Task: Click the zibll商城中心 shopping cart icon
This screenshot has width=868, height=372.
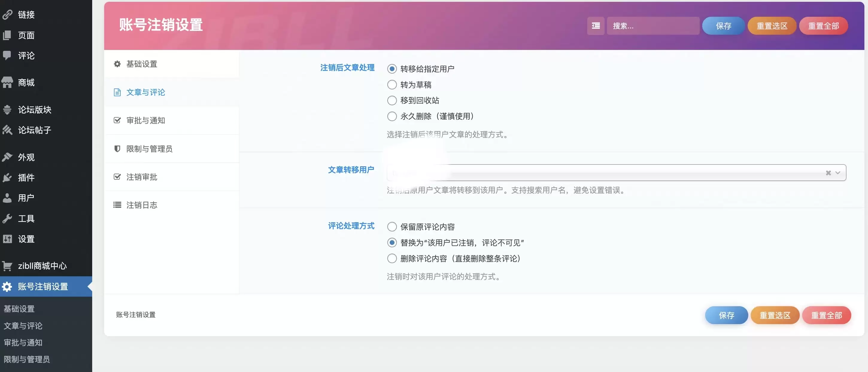Action: point(8,266)
